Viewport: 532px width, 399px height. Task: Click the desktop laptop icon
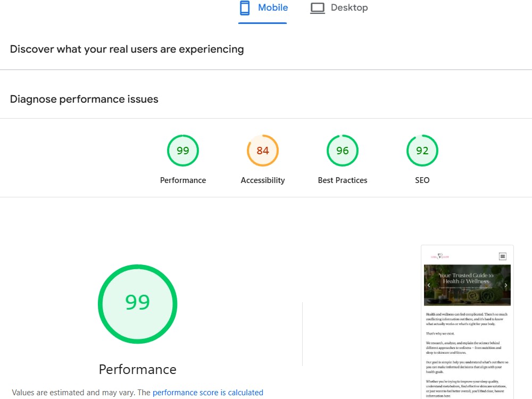click(x=318, y=8)
